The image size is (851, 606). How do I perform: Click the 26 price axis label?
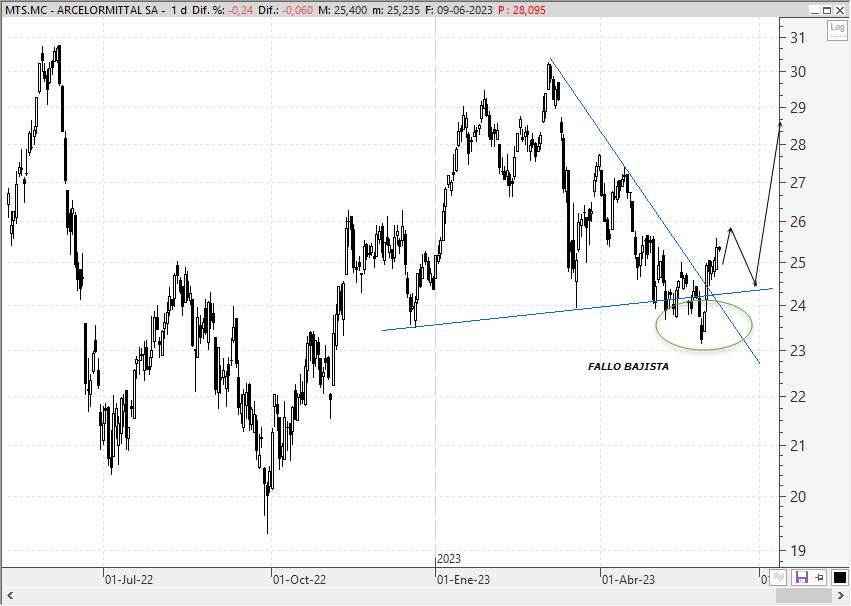click(x=797, y=222)
